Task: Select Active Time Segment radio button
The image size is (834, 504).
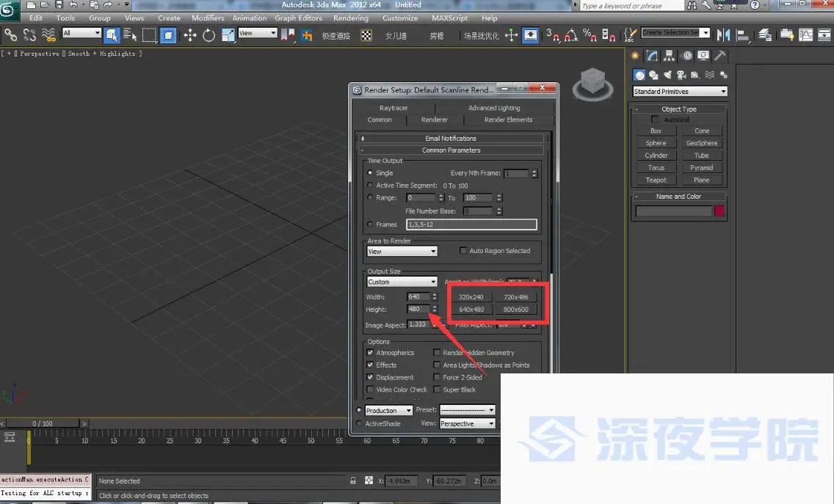Action: 370,185
